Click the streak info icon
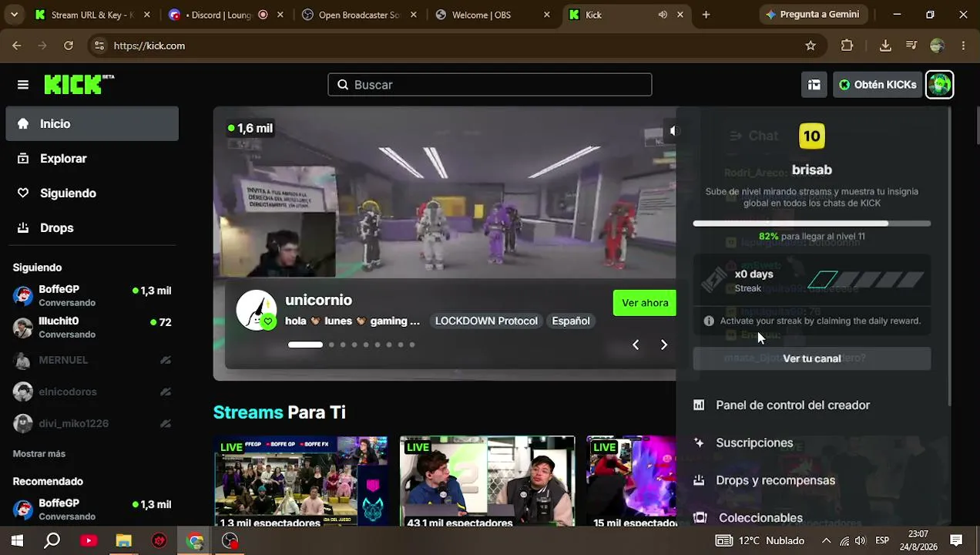Screen dimensions: 980x555 [x=709, y=321]
